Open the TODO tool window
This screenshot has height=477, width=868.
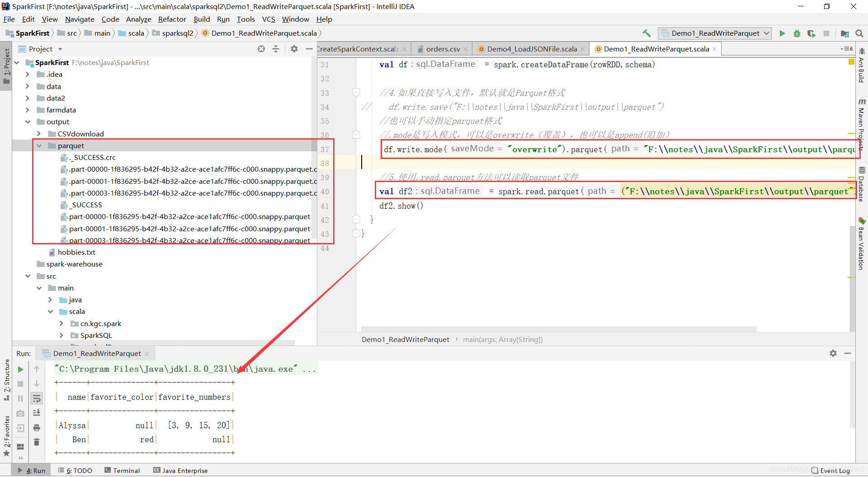tap(75, 471)
